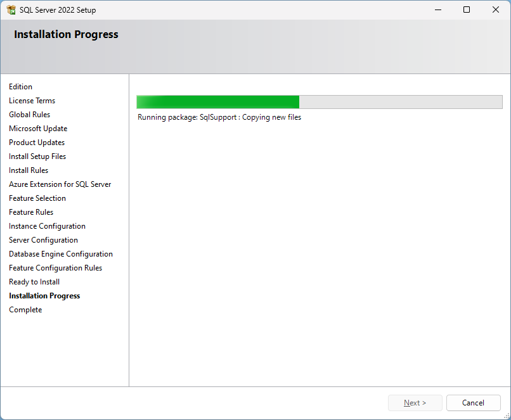Open Instance Configuration step
Image resolution: width=511 pixels, height=420 pixels.
click(x=47, y=226)
